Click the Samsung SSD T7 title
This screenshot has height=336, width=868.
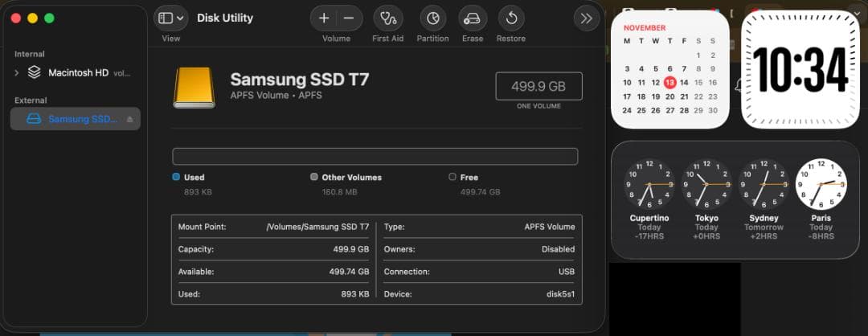coord(300,80)
